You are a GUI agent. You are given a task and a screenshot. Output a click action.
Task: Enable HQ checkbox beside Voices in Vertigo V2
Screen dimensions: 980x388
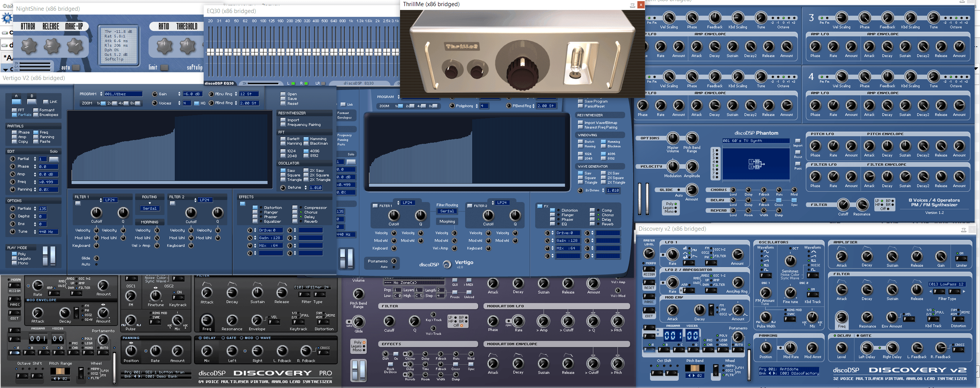196,103
